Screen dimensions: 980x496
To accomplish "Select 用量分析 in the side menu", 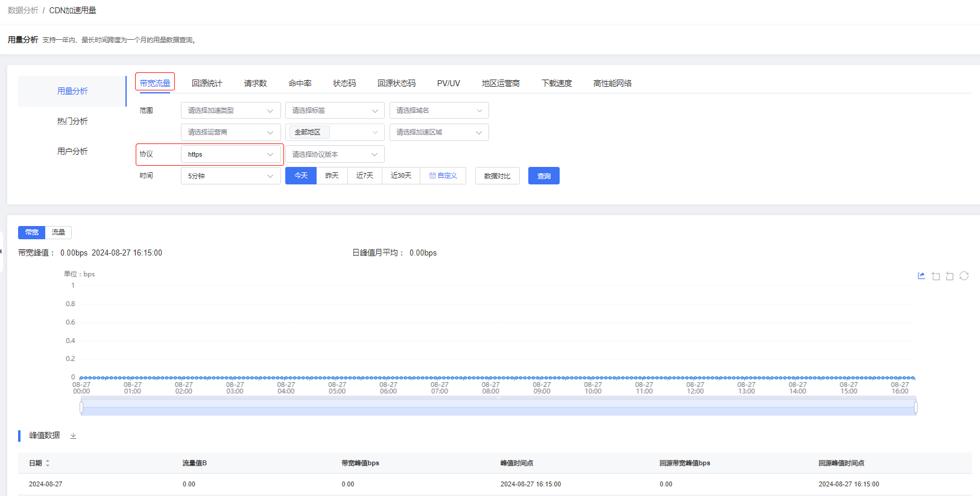I will click(x=72, y=91).
